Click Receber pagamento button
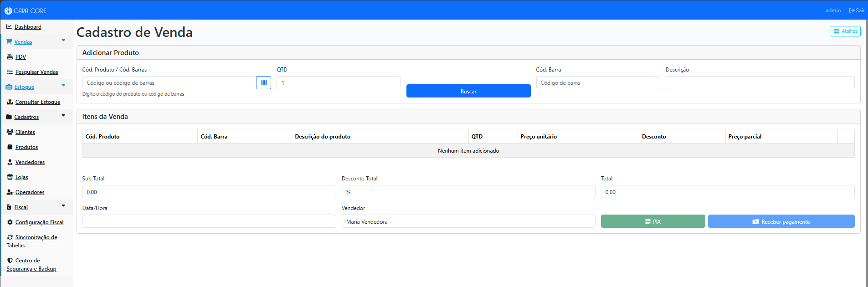 click(x=781, y=221)
